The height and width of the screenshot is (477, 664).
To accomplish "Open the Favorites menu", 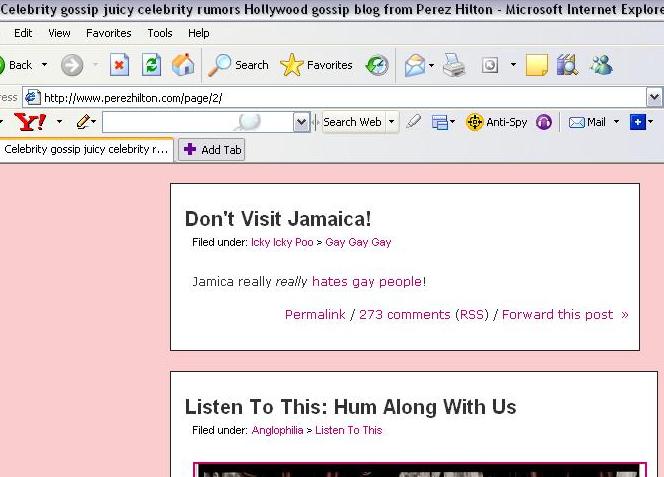I will 108,33.
